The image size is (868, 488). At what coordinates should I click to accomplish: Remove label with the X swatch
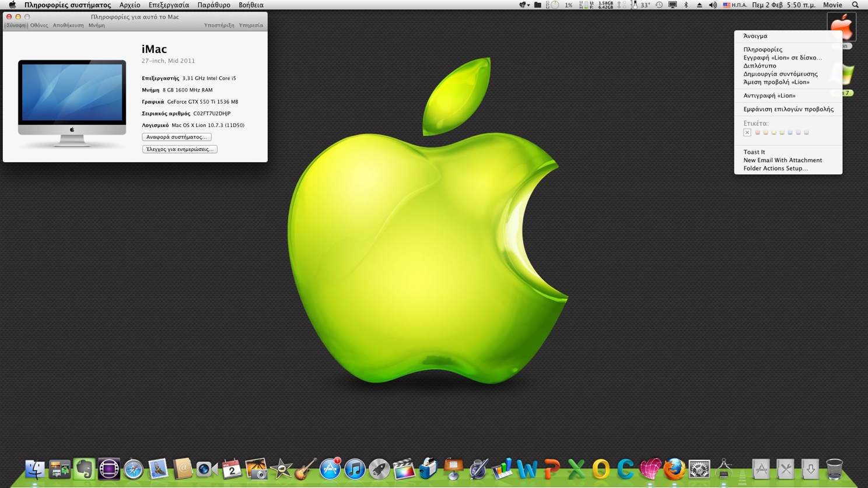747,132
